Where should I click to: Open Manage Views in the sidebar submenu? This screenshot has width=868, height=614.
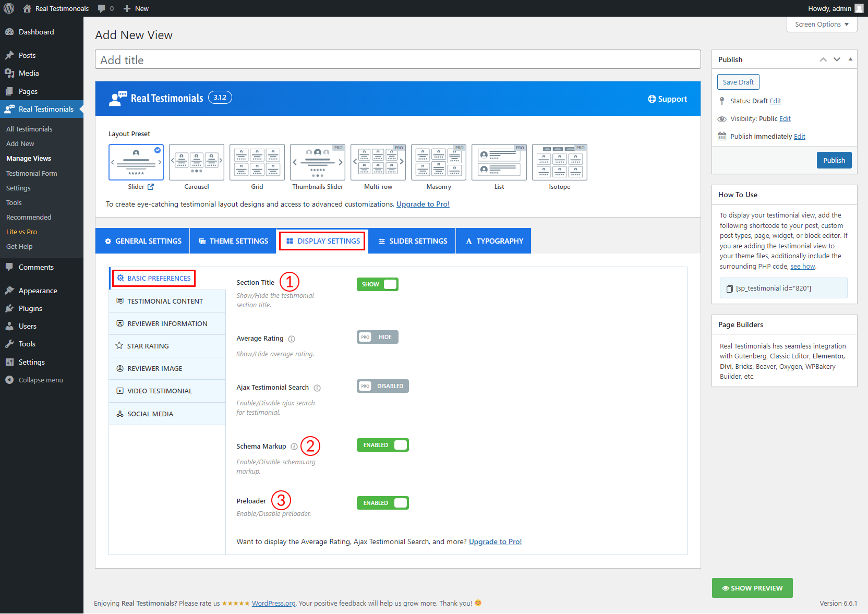pyautogui.click(x=29, y=159)
